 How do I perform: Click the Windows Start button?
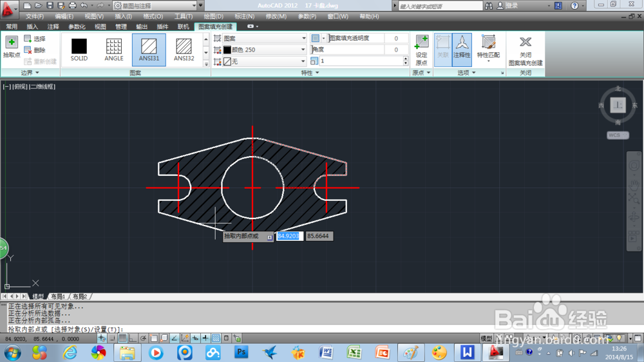12,352
